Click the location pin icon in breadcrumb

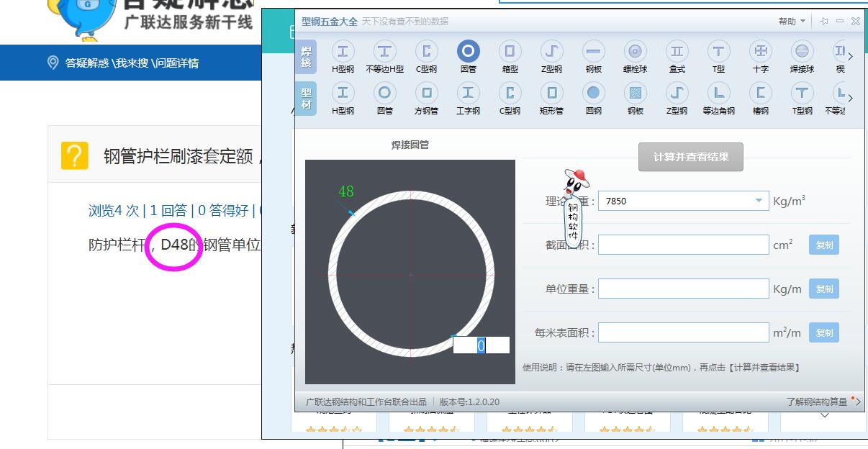53,63
